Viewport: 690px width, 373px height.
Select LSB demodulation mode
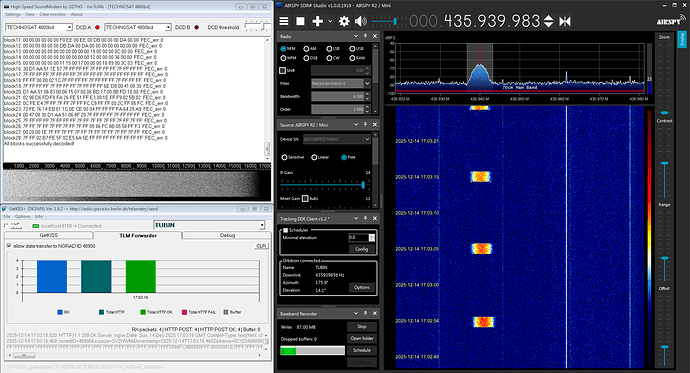tap(329, 49)
